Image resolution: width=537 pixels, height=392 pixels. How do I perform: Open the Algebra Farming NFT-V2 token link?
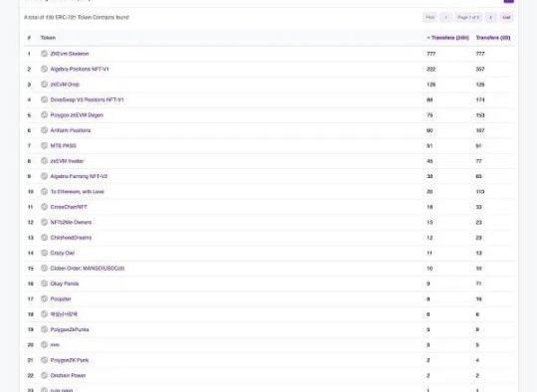pyautogui.click(x=79, y=176)
